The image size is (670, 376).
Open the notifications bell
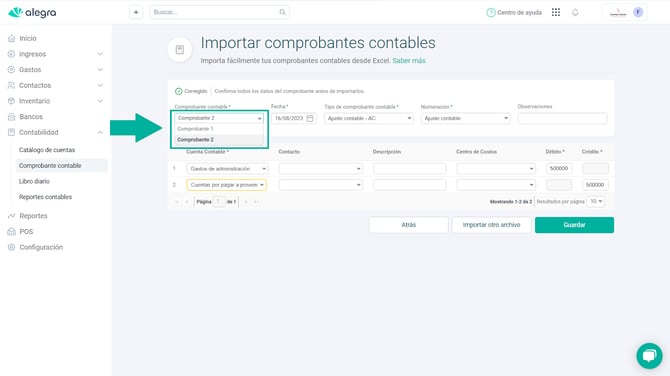coord(575,12)
